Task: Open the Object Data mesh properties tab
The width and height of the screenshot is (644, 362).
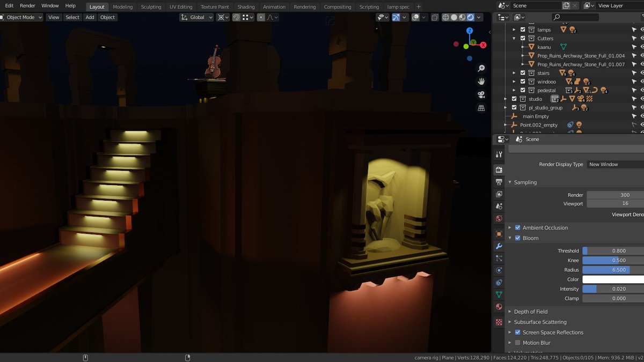Action: point(499,294)
